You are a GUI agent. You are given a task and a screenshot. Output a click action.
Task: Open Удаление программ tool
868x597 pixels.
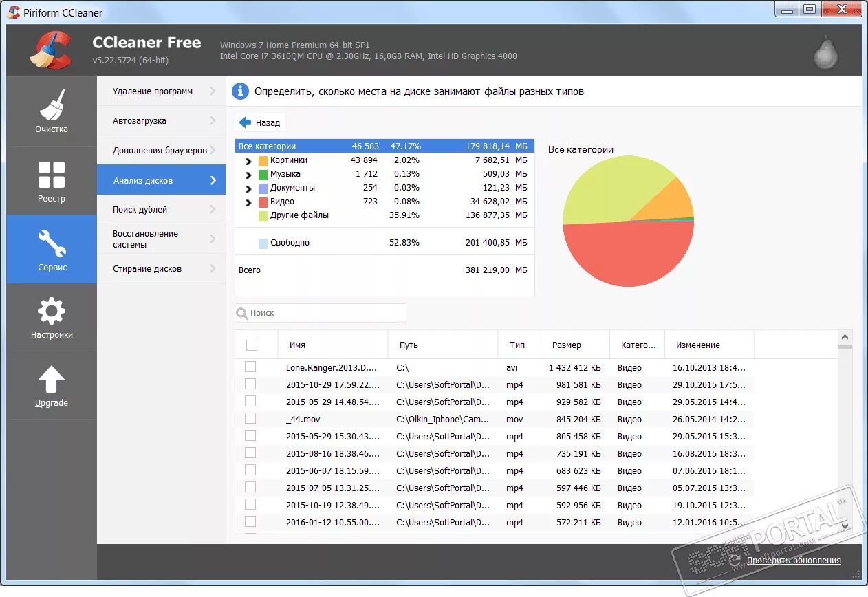pos(161,91)
